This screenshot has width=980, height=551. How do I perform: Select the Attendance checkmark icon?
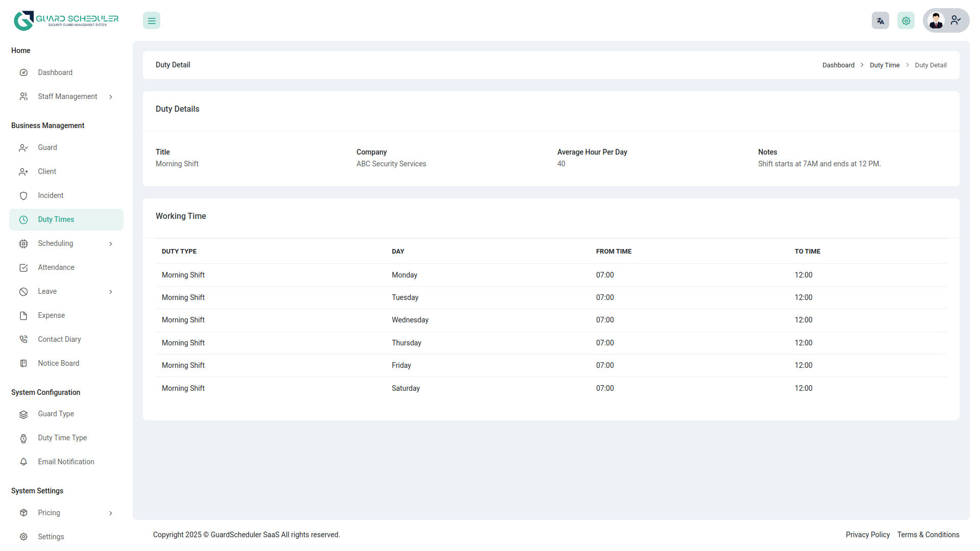pyautogui.click(x=23, y=267)
